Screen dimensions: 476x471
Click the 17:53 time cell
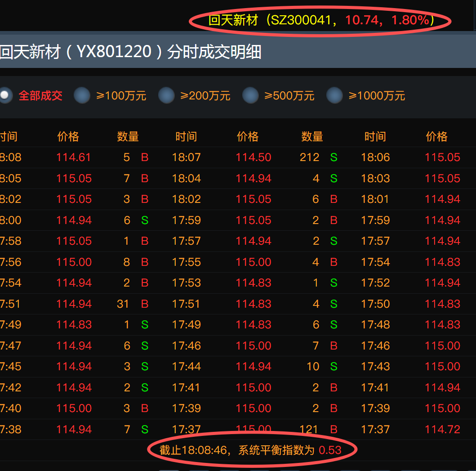pyautogui.click(x=187, y=283)
